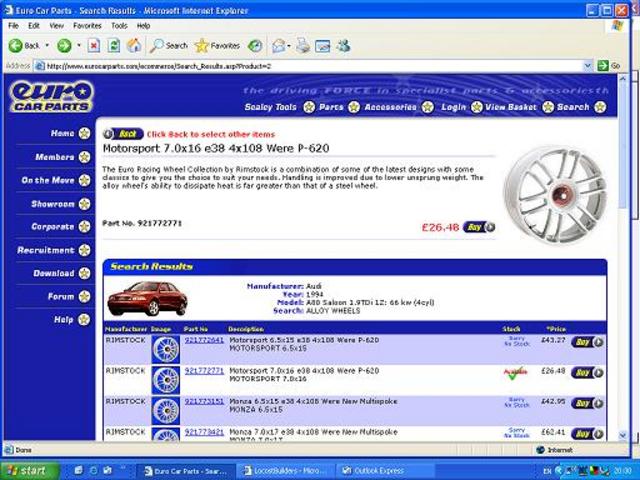Click the Go button next to address bar
This screenshot has width=640, height=480.
[x=609, y=66]
